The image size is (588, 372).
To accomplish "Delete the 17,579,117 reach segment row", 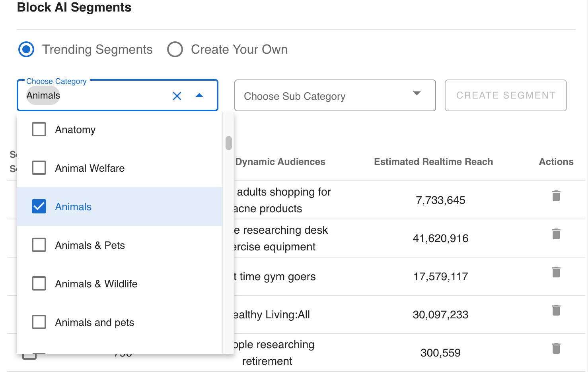I will pos(556,272).
